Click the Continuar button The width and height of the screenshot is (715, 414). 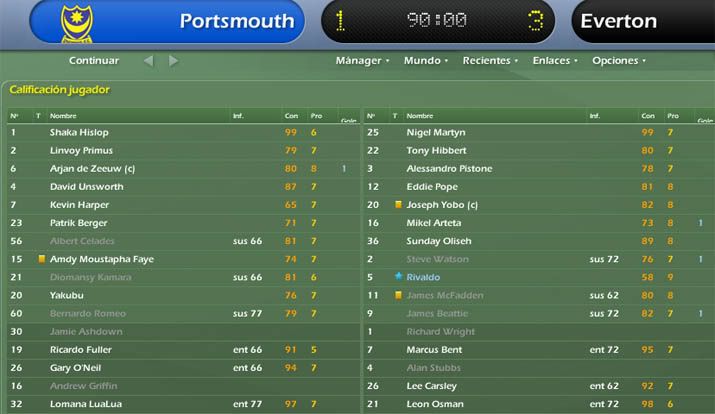click(x=93, y=61)
